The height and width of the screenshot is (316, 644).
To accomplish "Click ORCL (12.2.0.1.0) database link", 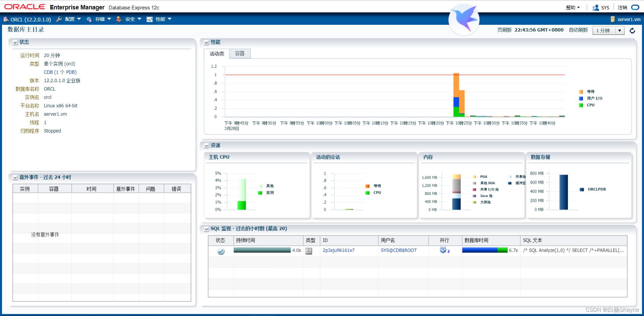I will (x=31, y=19).
